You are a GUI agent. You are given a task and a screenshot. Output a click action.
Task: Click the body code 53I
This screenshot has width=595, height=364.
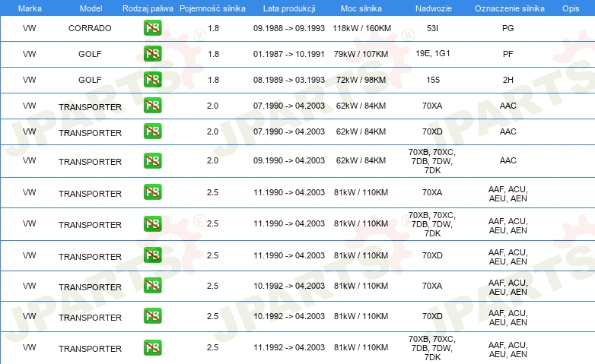coord(432,28)
